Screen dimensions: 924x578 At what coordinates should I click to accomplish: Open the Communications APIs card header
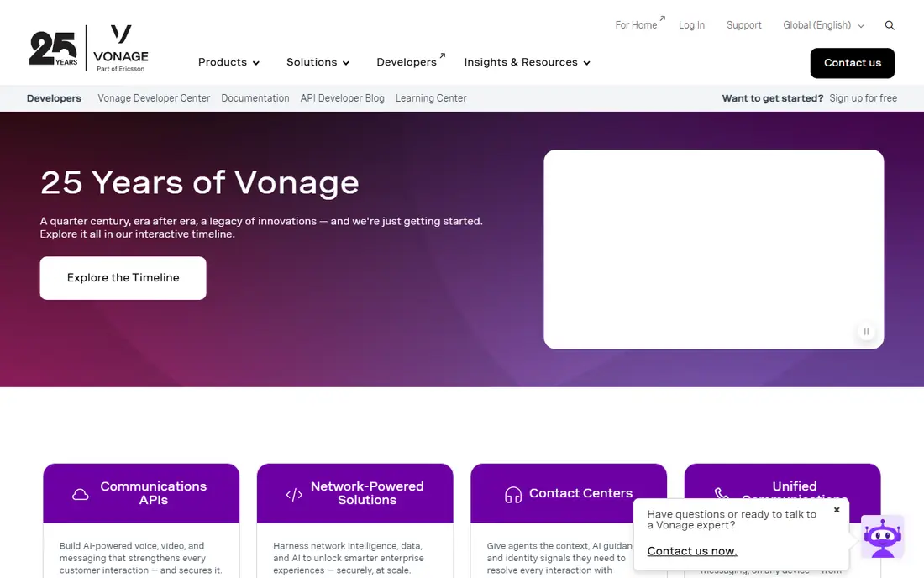pyautogui.click(x=141, y=493)
